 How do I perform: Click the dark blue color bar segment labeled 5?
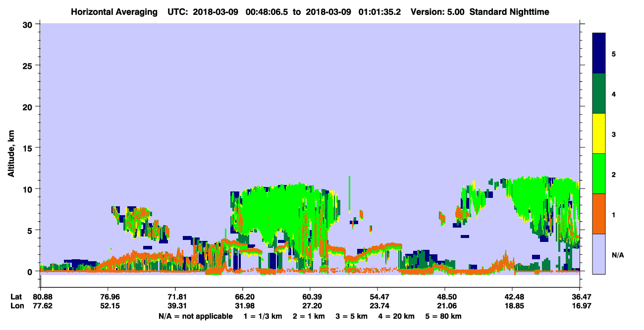pos(599,53)
